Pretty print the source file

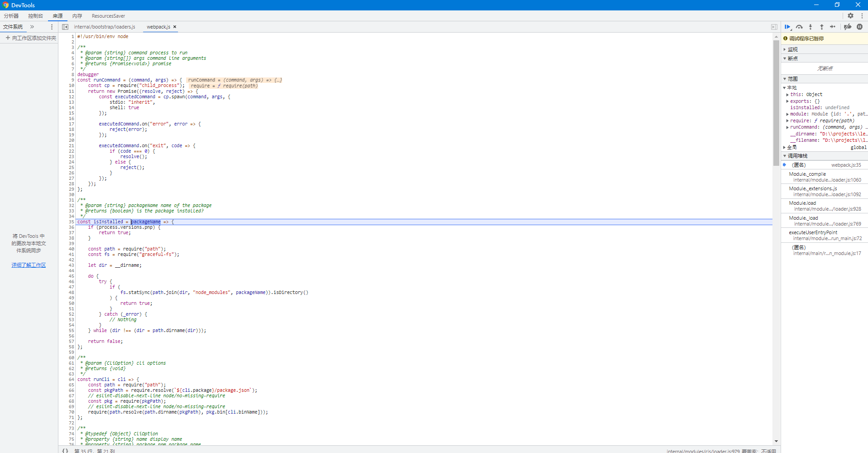[65, 451]
